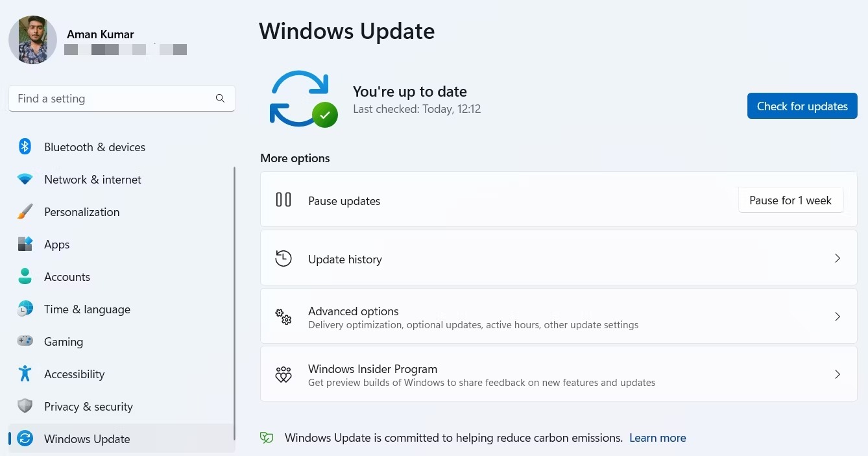This screenshot has width=868, height=456.
Task: Click Aman Kumar's profile picture
Action: pos(32,40)
